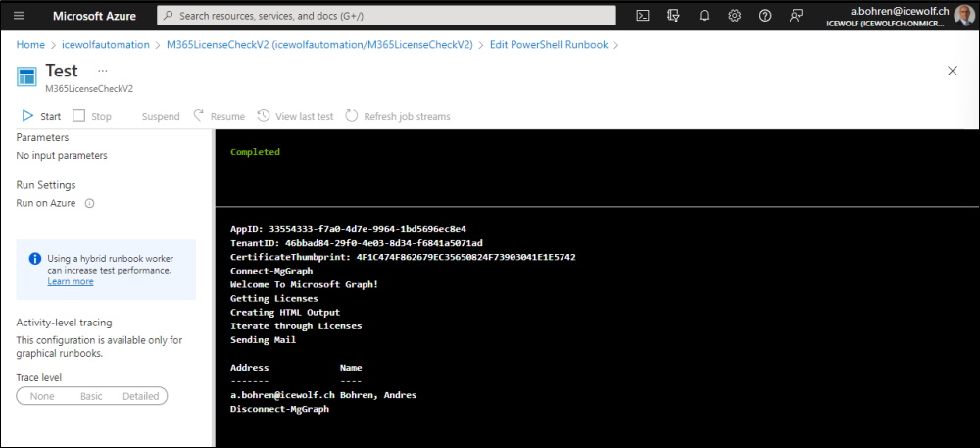
Task: Start the runbook test
Action: coord(41,116)
